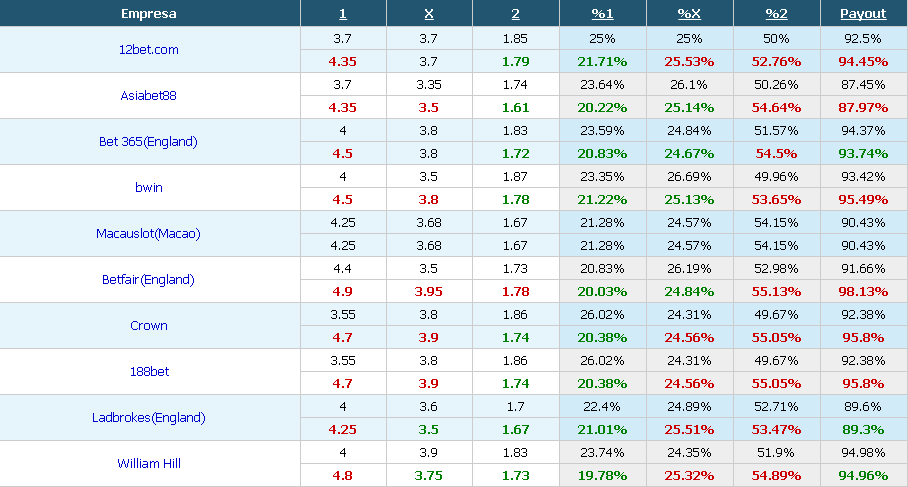
Task: Select Asiabet88 current %2 value 54.64%
Action: (x=777, y=108)
